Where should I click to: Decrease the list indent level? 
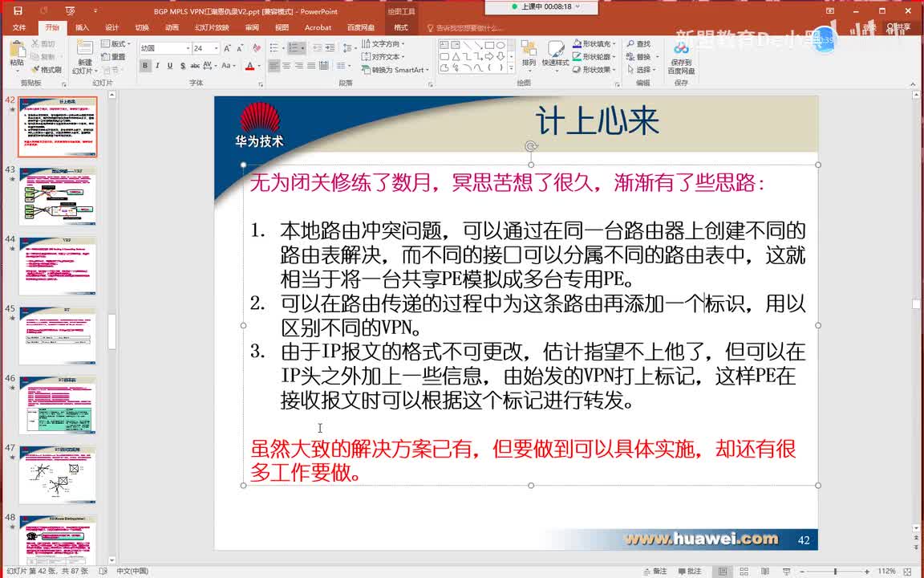point(317,48)
